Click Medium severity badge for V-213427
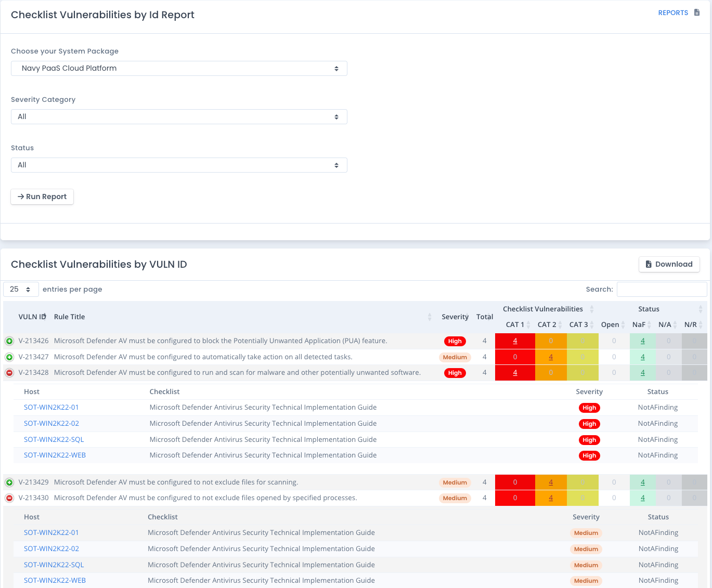This screenshot has height=588, width=712. (455, 357)
